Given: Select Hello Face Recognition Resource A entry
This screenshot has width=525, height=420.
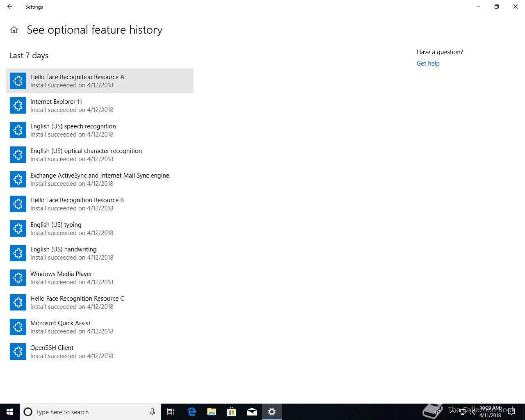Looking at the screenshot, I should pos(100,81).
